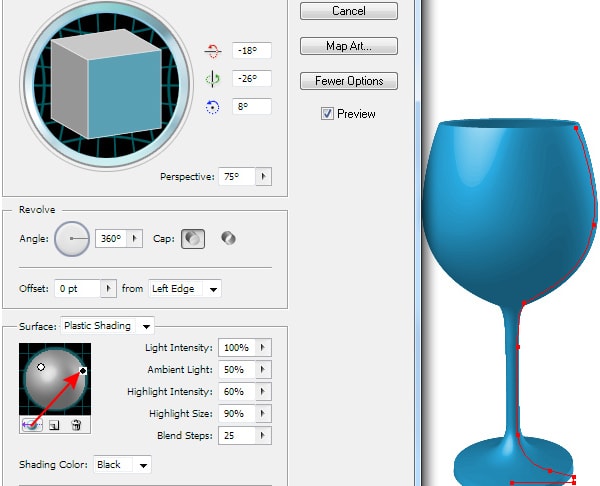Click the Revolve Angle 360° field
Viewport: 600px width, 486px height.
click(111, 238)
